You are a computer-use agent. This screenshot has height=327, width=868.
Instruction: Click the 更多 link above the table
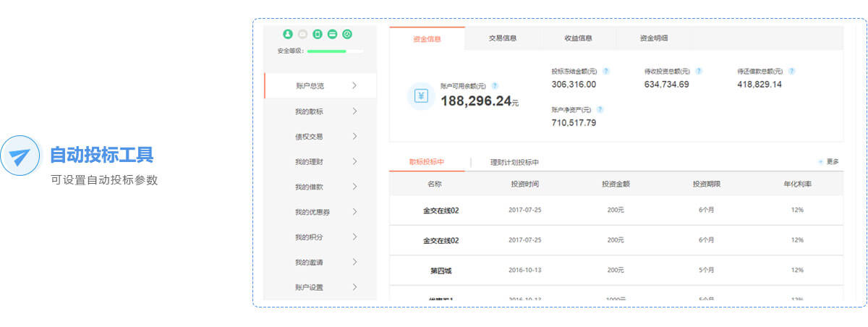click(x=829, y=162)
